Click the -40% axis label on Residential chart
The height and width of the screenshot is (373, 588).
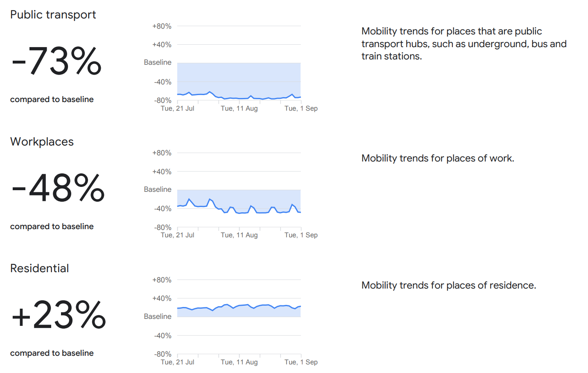coord(163,336)
